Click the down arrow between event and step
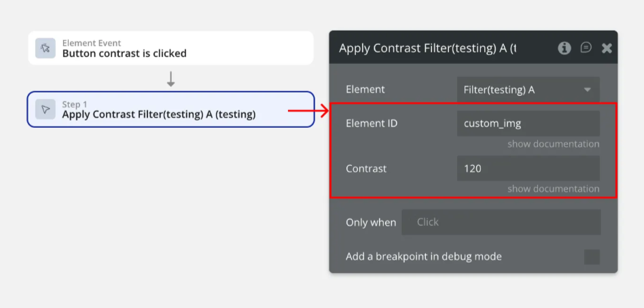Image resolution: width=644 pixels, height=308 pixels. click(171, 80)
